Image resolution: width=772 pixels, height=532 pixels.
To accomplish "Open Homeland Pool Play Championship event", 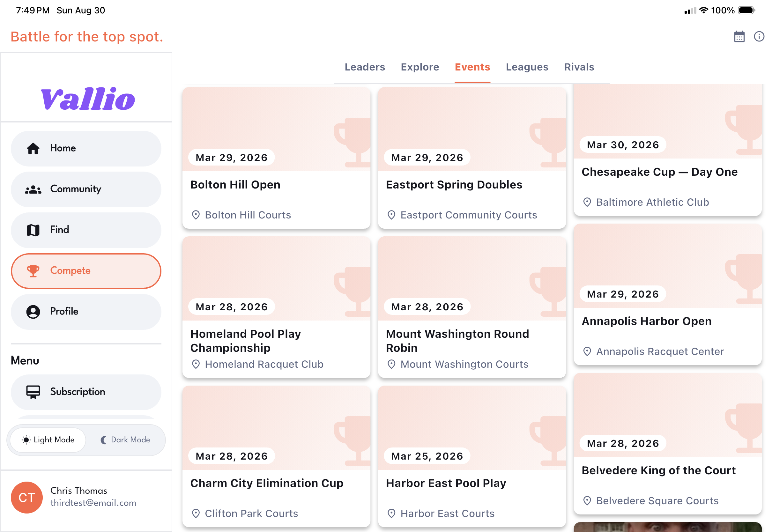I will click(x=276, y=307).
